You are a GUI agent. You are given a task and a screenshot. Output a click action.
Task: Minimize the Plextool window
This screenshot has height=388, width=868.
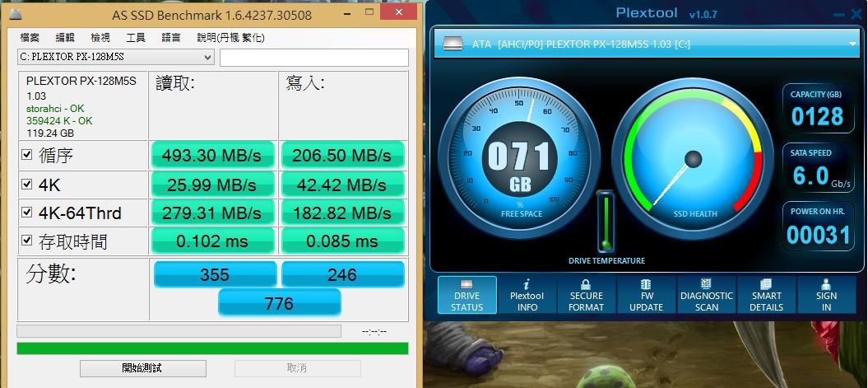click(x=838, y=15)
